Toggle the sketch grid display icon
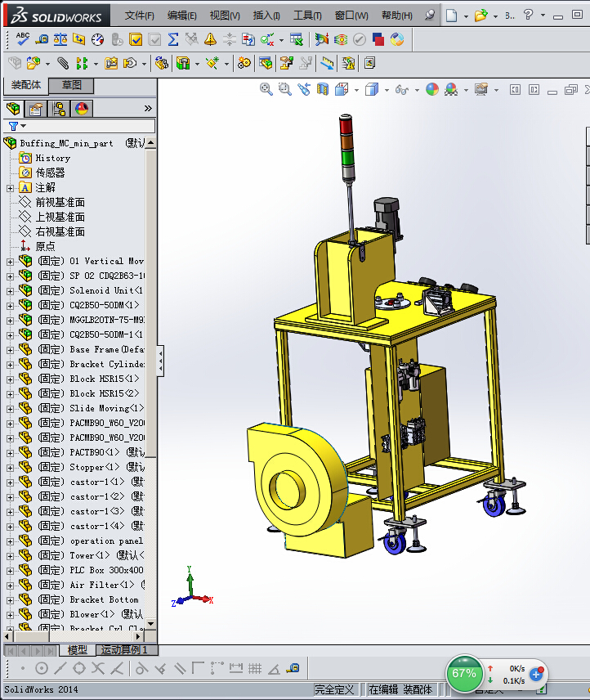 click(255, 668)
